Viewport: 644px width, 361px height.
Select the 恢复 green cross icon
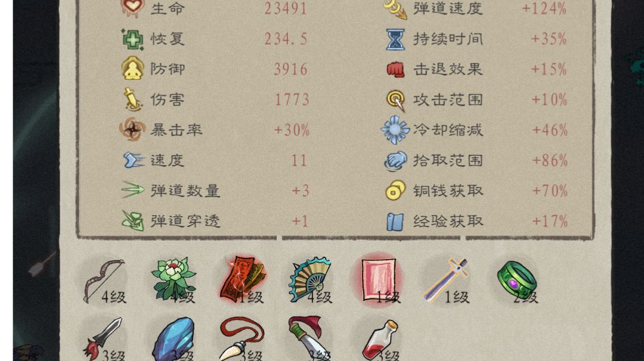pyautogui.click(x=132, y=39)
